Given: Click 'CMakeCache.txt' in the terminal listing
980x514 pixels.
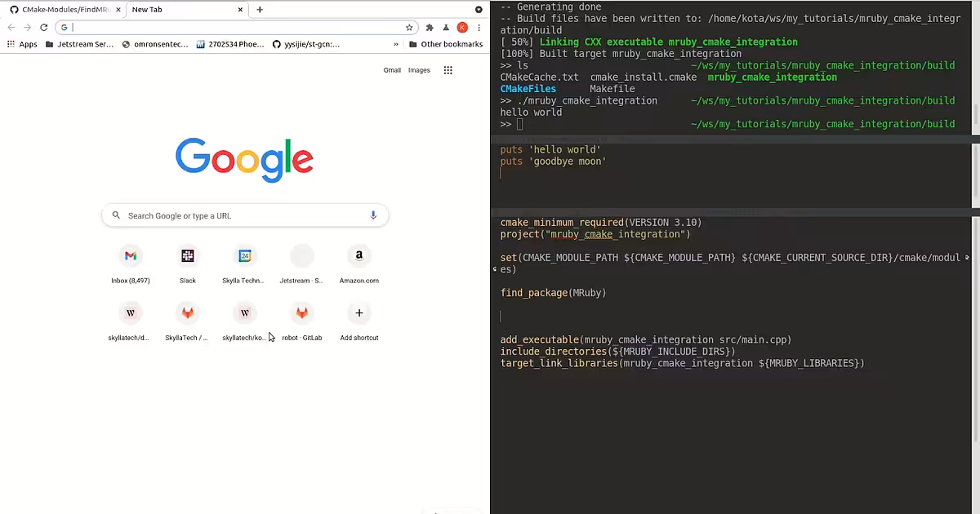Looking at the screenshot, I should [539, 78].
